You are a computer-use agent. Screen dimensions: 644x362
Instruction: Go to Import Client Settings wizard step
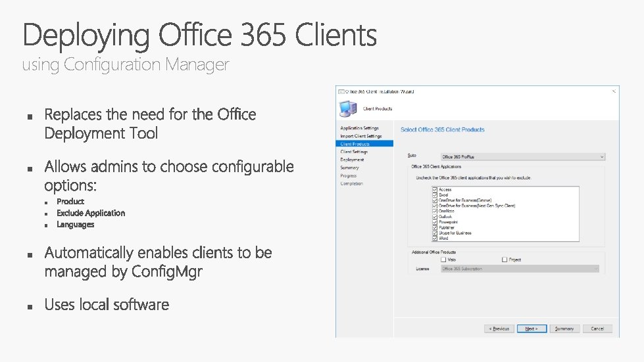(361, 136)
